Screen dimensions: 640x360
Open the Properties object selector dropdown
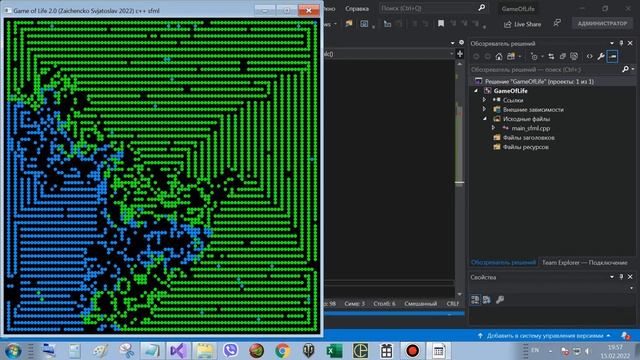pos(631,288)
